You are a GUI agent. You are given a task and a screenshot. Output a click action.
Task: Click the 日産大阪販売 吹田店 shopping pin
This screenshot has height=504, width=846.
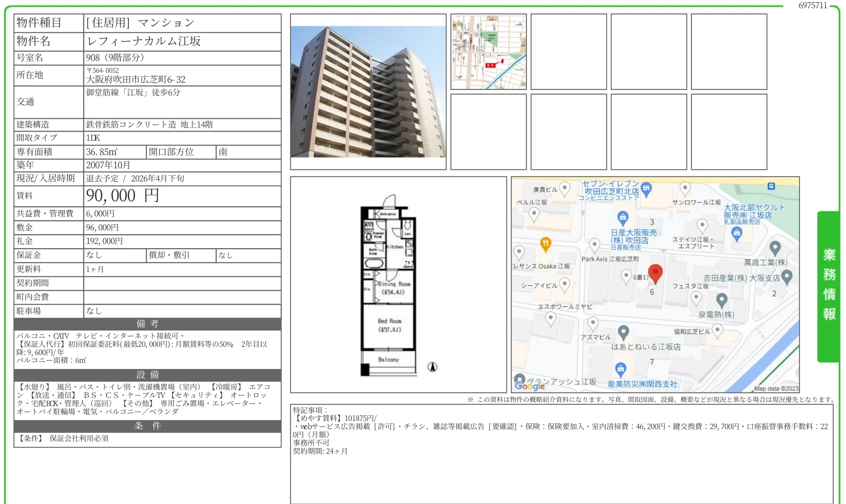coord(623,217)
